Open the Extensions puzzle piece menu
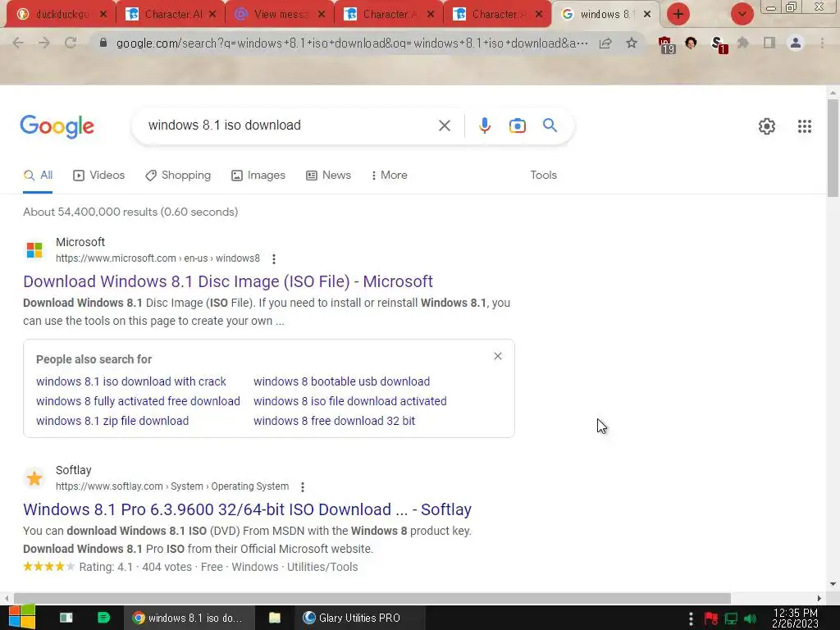This screenshot has width=840, height=630. tap(743, 43)
